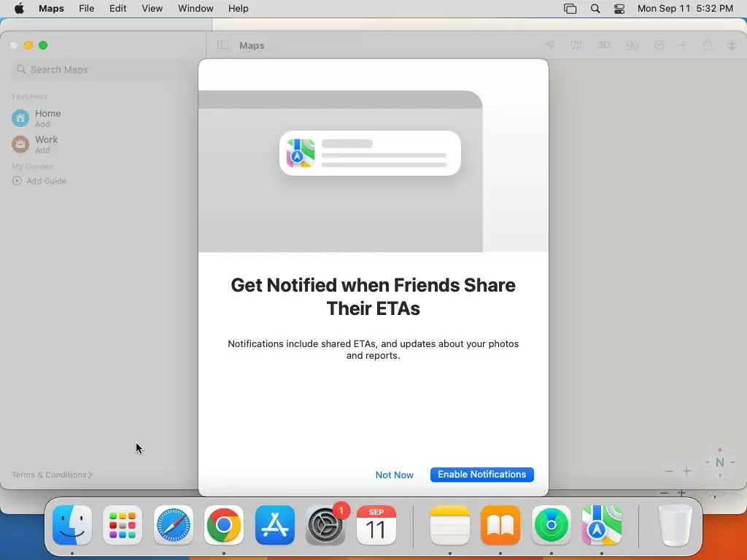Open Control Center in menu bar
Screen dimensions: 747x560
pyautogui.click(x=619, y=9)
